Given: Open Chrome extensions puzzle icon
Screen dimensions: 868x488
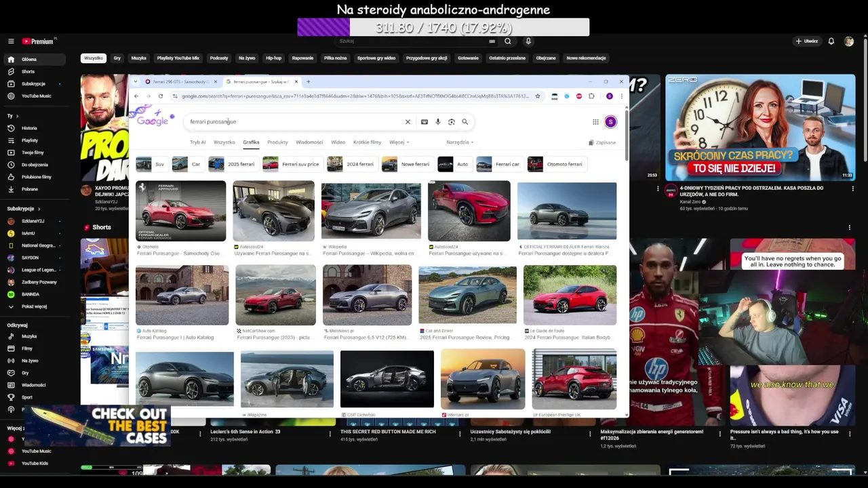Looking at the screenshot, I should click(x=591, y=96).
